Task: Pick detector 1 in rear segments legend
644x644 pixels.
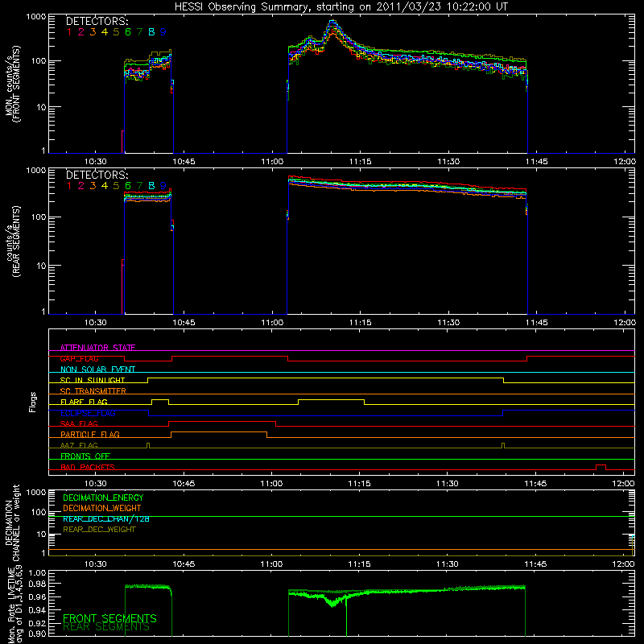Action: tap(69, 186)
